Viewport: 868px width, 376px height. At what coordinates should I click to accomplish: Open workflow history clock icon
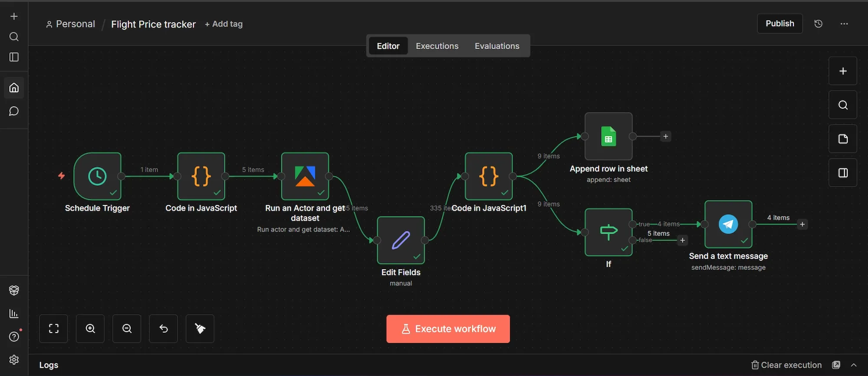819,24
